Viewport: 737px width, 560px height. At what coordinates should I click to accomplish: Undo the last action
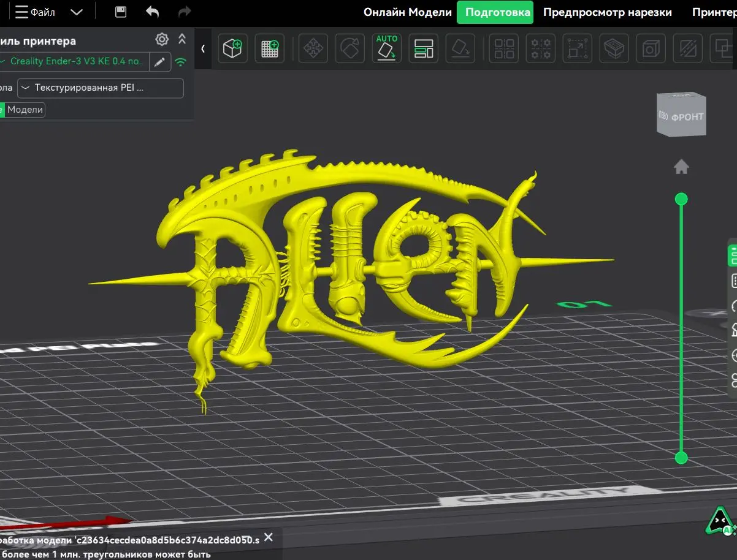(153, 12)
